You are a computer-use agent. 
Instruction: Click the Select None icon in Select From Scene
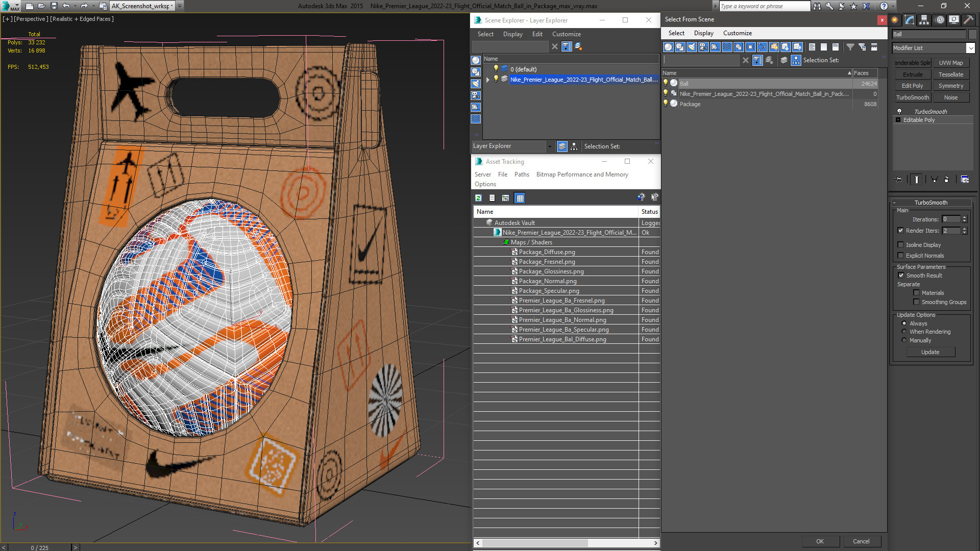pos(824,47)
